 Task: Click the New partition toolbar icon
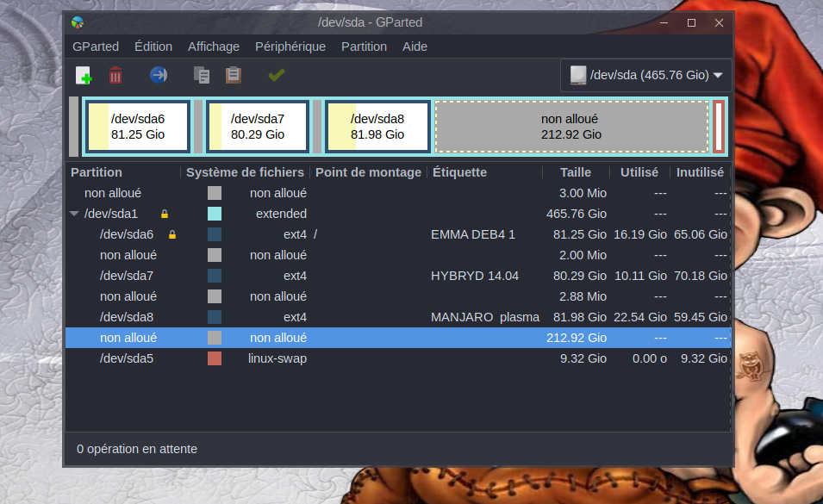(84, 75)
